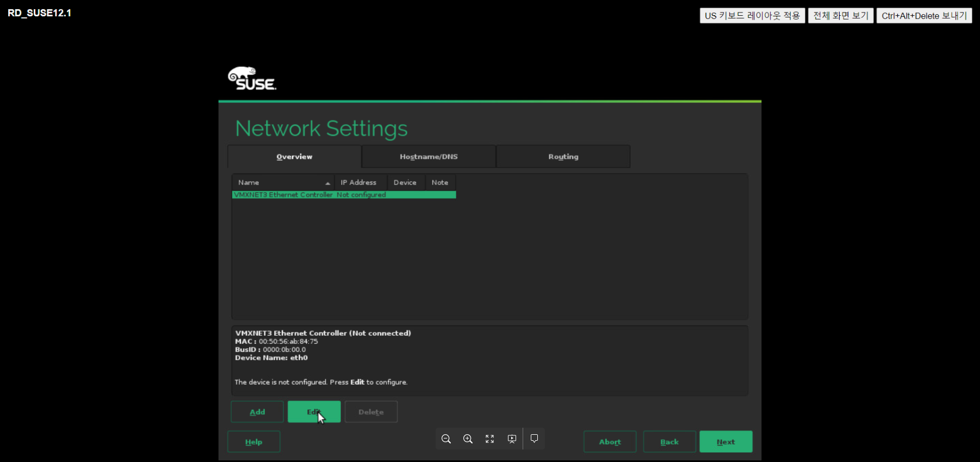Click the RD_SUSE12.1 console title
The height and width of the screenshot is (462, 980).
click(x=40, y=13)
